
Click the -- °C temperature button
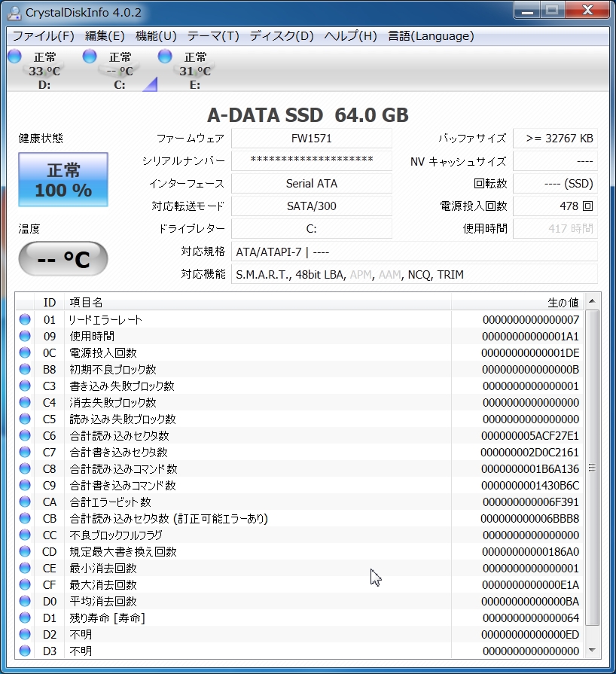63,259
